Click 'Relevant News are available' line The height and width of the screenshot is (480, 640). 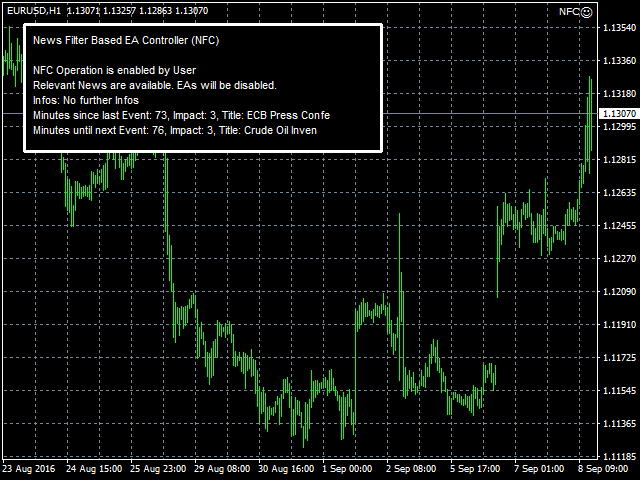tap(155, 85)
